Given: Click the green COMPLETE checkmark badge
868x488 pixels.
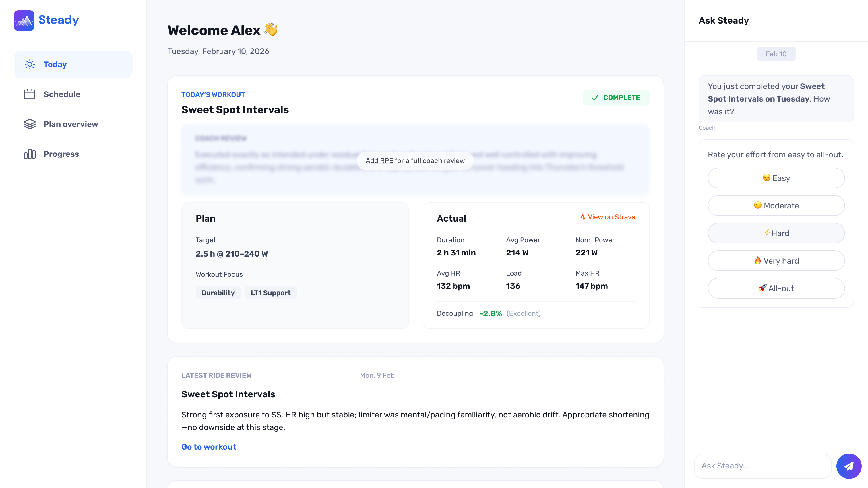Looking at the screenshot, I should click(x=616, y=98).
